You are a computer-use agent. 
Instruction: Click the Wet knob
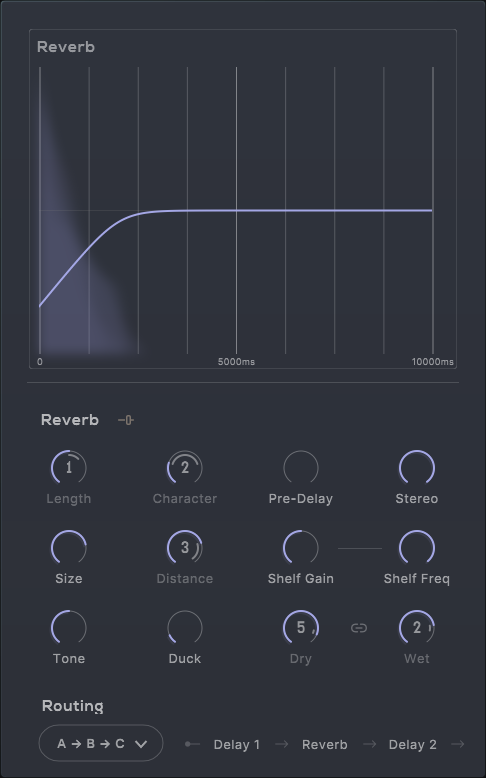417,628
